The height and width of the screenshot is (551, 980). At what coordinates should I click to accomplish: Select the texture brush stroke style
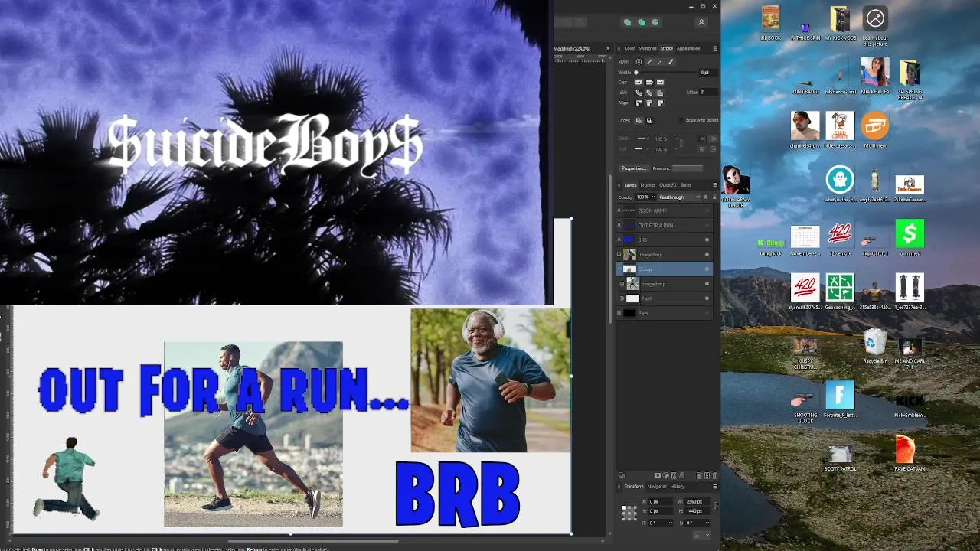point(671,62)
